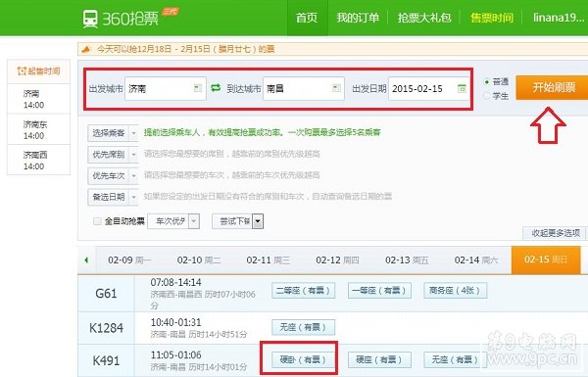Image resolution: width=588 pixels, height=377 pixels.
Task: Select the 学生 ticket type radio
Action: click(487, 96)
